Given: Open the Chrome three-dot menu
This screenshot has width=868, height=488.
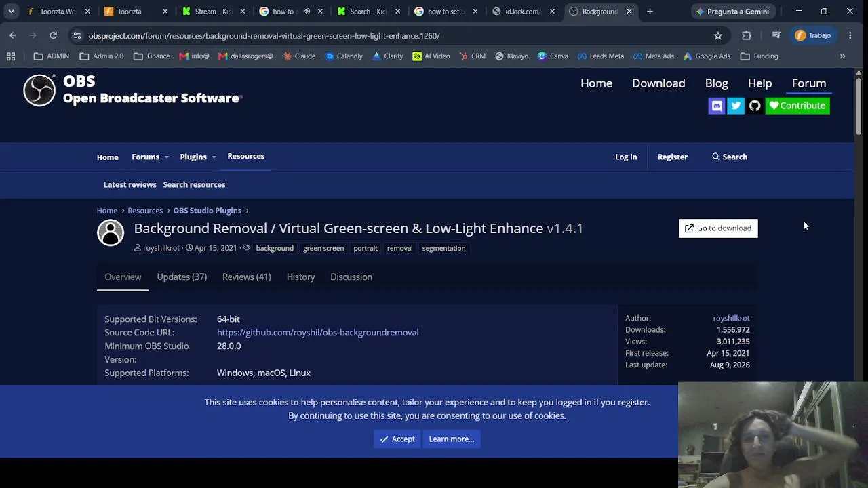Looking at the screenshot, I should pos(850,35).
